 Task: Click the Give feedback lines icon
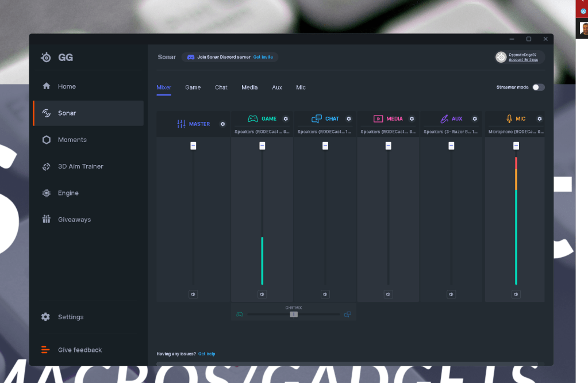click(45, 350)
